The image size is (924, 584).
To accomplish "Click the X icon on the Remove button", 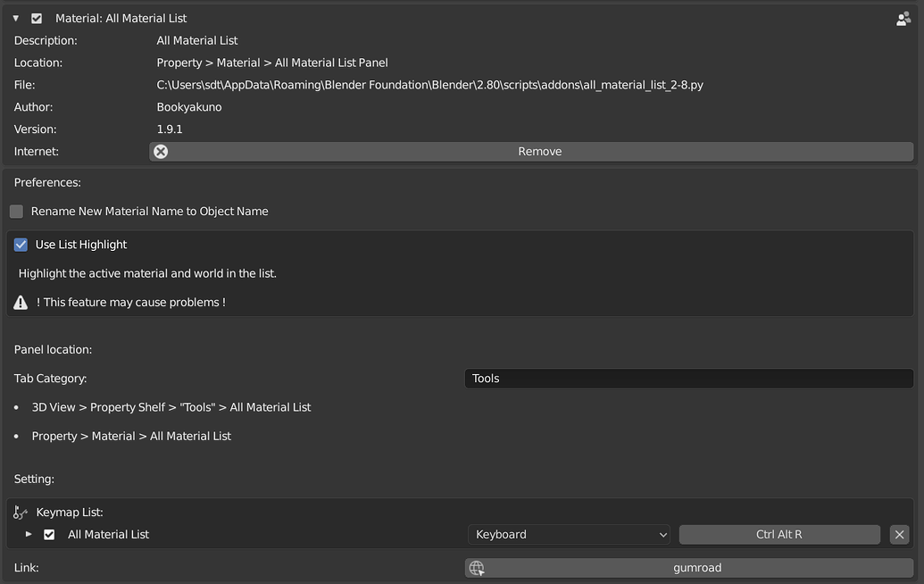I will 161,152.
